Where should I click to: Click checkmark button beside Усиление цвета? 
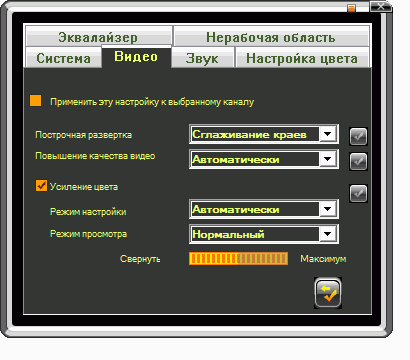[358, 193]
